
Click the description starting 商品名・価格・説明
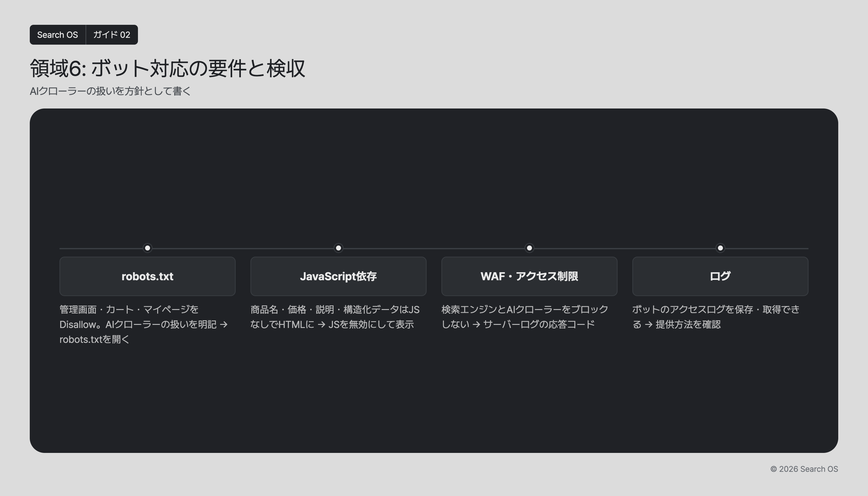[x=335, y=317]
